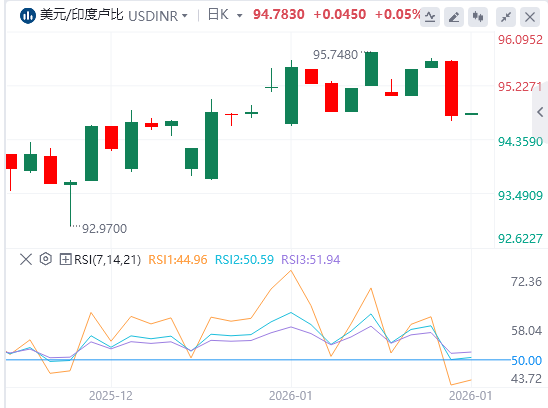Toggle the RSI2:50.59 cyan line label
The image size is (548, 408).
[244, 259]
